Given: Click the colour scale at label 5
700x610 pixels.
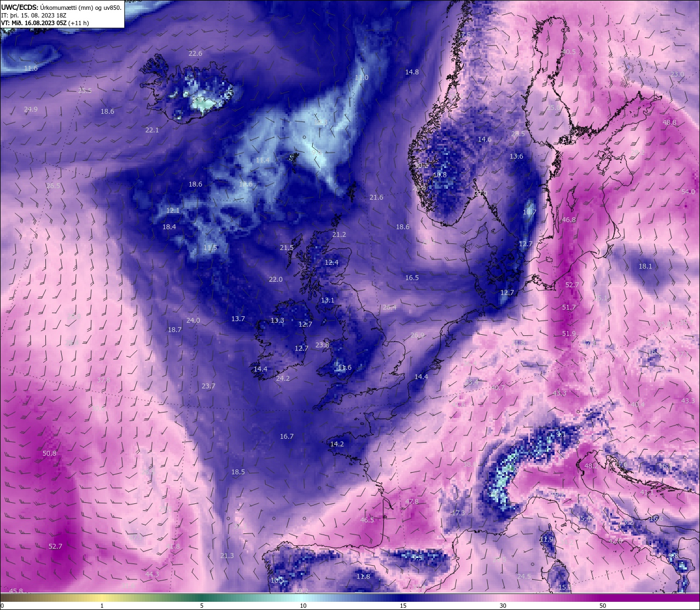Looking at the screenshot, I should pyautogui.click(x=202, y=606).
